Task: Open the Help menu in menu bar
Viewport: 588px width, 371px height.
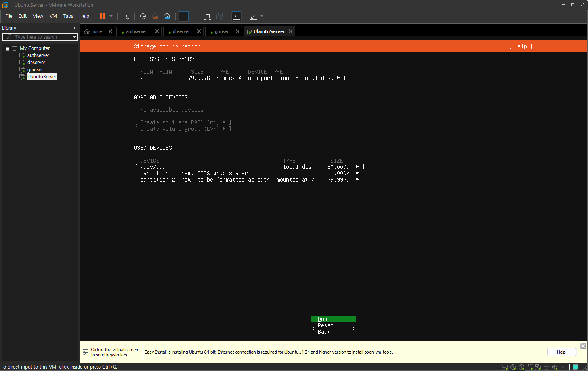Action: (84, 16)
